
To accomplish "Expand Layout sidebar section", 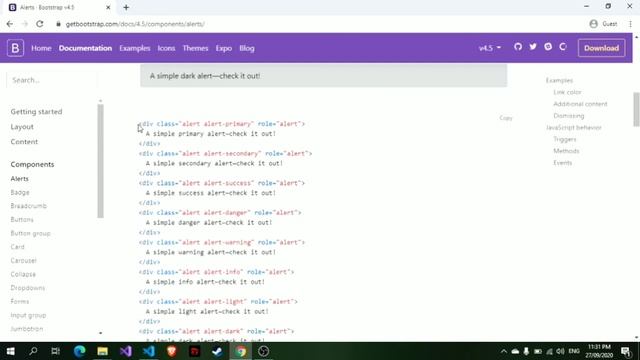I will coord(22,127).
